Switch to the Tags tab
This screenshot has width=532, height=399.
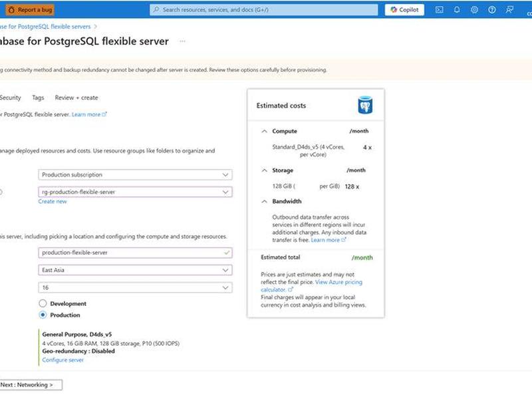point(38,98)
